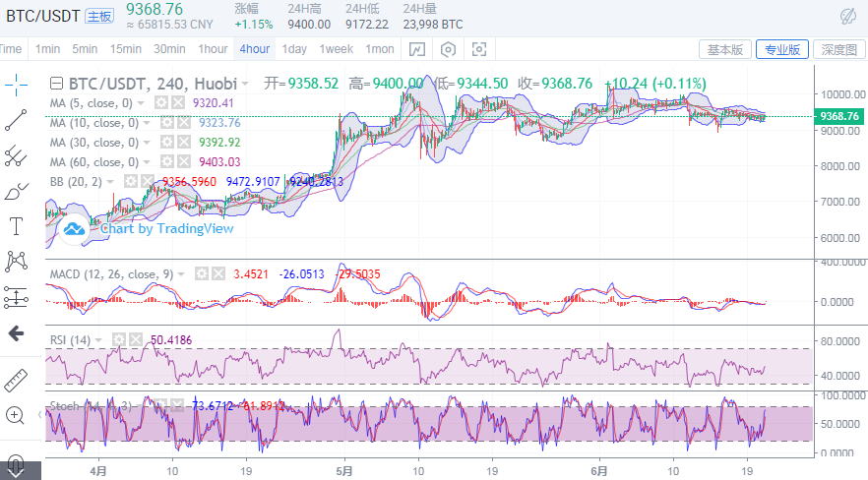This screenshot has width=868, height=480.
Task: Expand the MA (10, close, 0) dropdown arrow
Action: (147, 123)
